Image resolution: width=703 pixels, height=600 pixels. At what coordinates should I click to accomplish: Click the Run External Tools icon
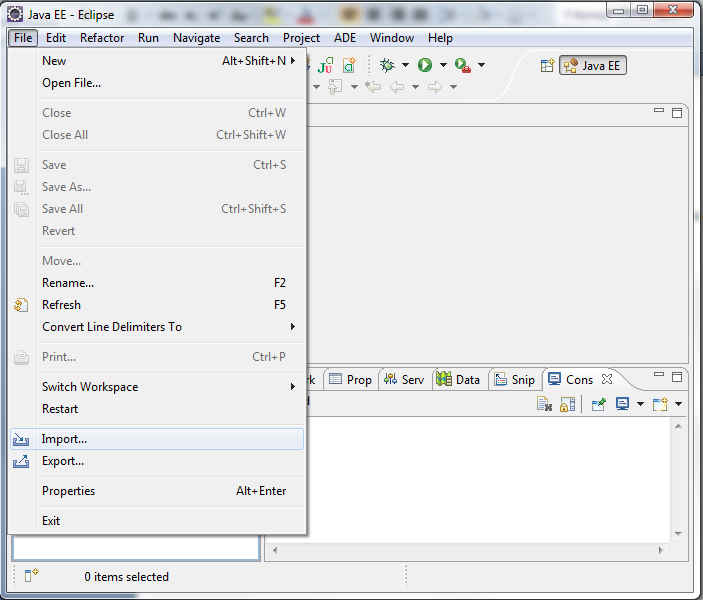point(463,65)
